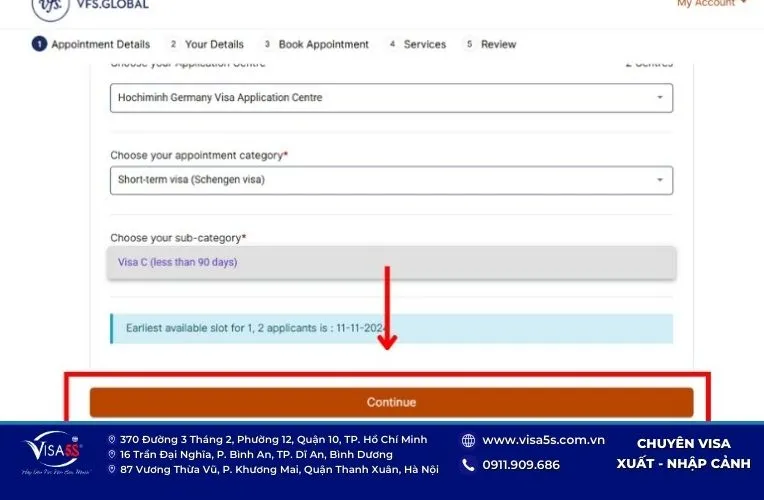Click location pin beside Hà Nội address
The height and width of the screenshot is (500, 764).
tap(112, 469)
